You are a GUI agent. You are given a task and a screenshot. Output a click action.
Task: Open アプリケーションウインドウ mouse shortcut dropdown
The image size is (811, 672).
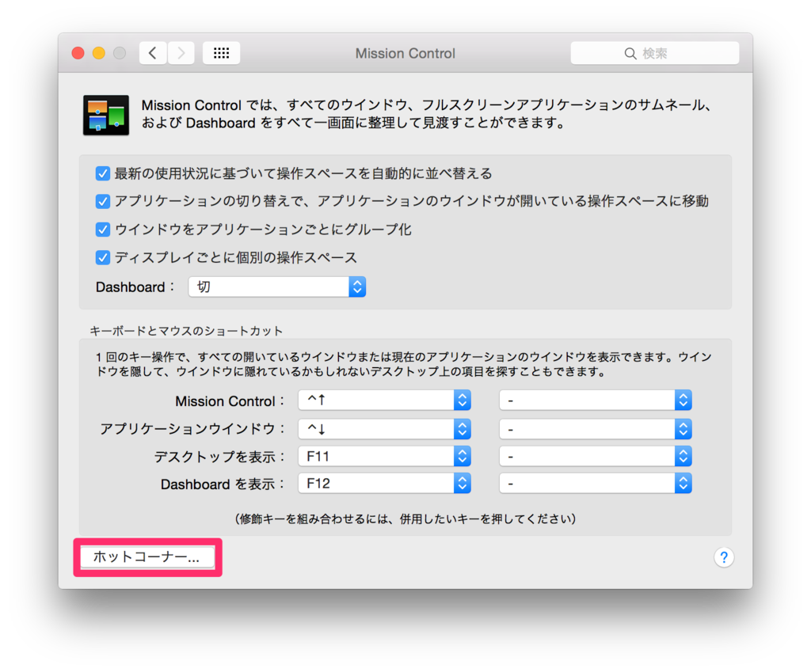pos(596,429)
